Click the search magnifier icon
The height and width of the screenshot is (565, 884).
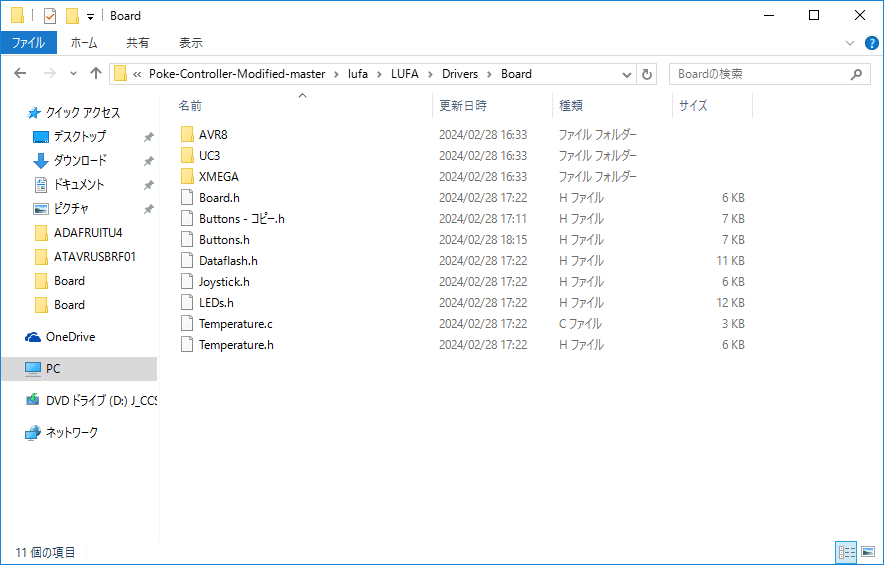(856, 74)
